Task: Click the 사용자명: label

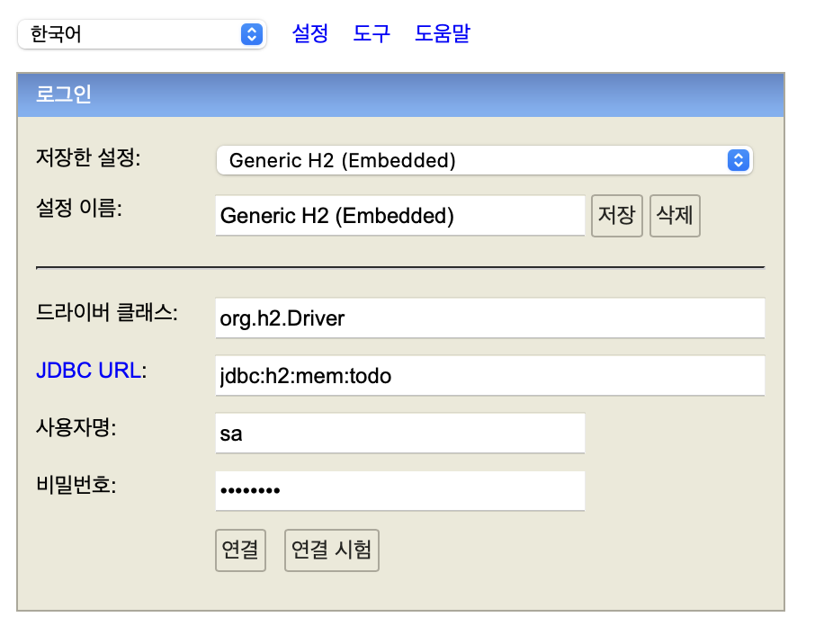Action: click(x=76, y=428)
